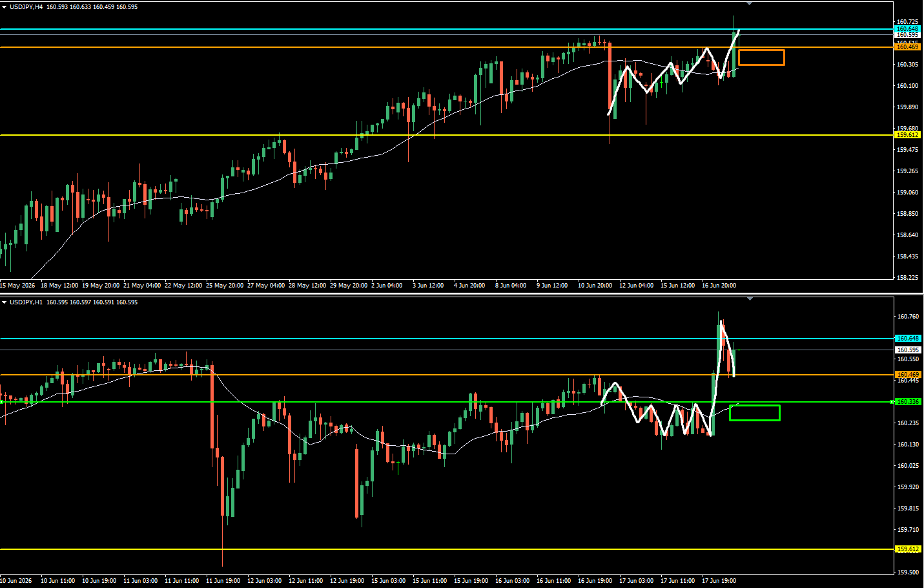
Task: Click the 160.025 price axis value
Action: [x=907, y=466]
